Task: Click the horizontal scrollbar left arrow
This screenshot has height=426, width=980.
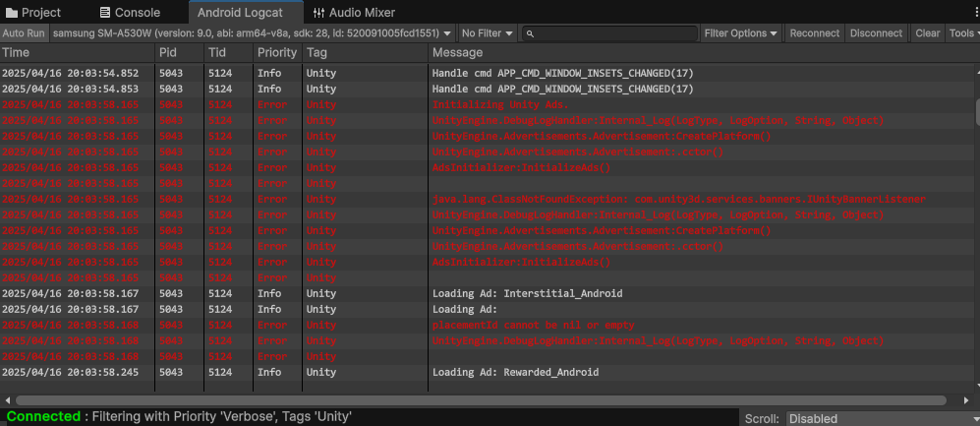Action: (8, 400)
